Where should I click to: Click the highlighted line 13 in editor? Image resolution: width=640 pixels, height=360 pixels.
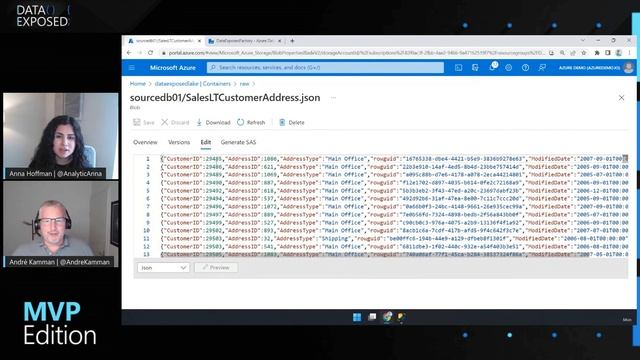click(x=394, y=255)
